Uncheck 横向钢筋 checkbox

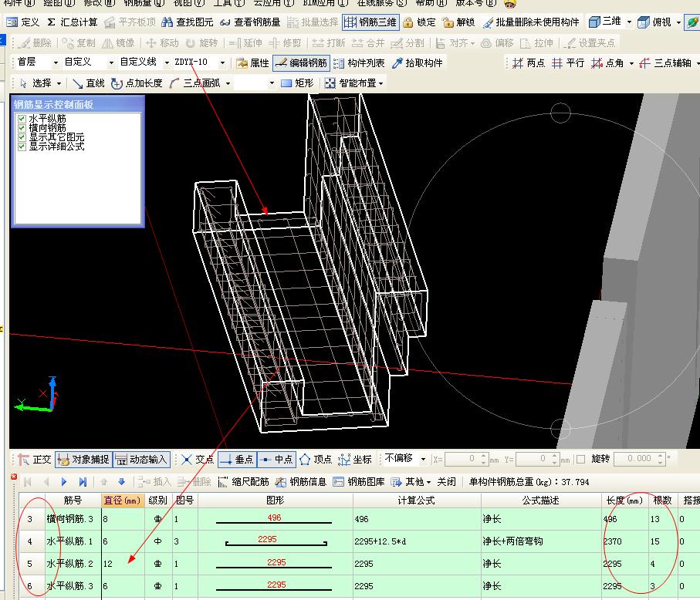point(22,128)
